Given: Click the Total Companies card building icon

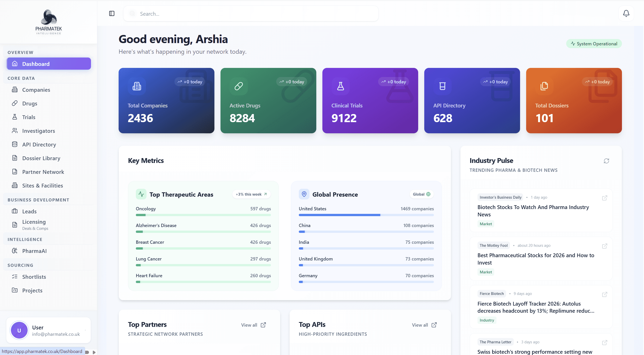Looking at the screenshot, I should 137,86.
